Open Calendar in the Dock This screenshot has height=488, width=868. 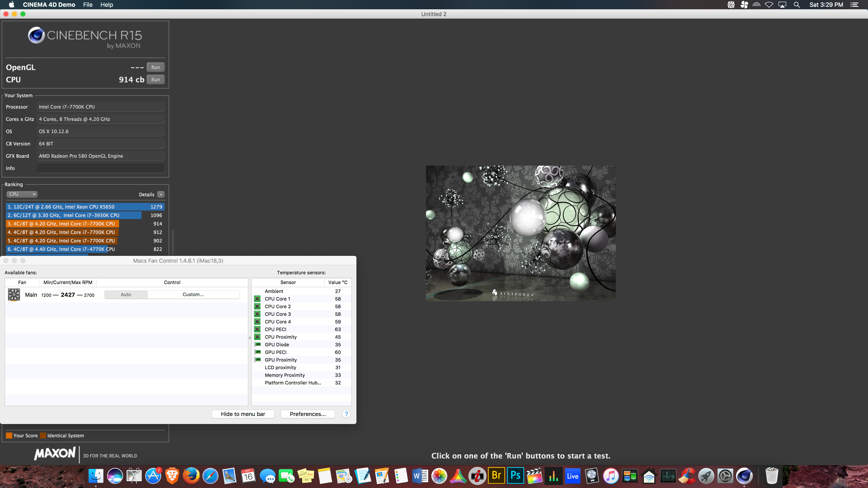click(x=248, y=476)
